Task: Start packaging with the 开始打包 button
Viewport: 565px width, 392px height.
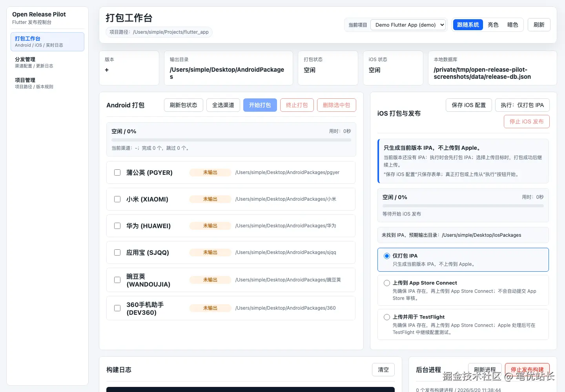Action: tap(260, 105)
